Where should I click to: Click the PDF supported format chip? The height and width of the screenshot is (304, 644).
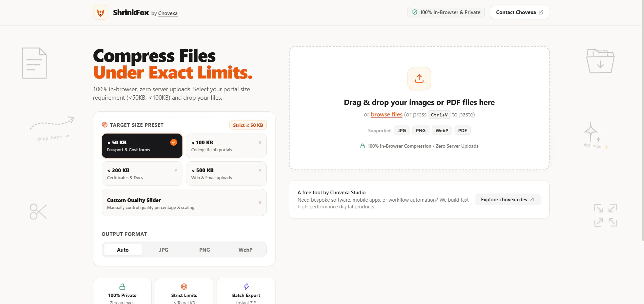463,131
